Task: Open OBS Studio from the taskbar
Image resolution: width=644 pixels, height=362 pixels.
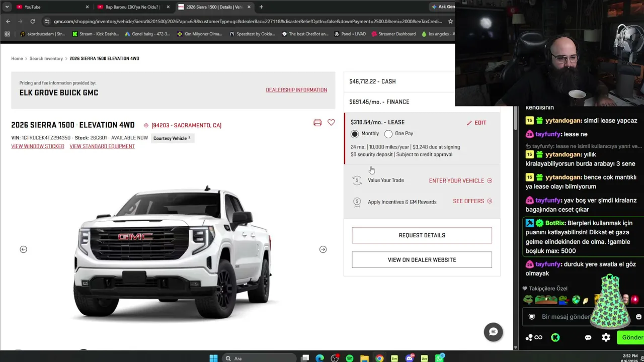Action: point(335,358)
